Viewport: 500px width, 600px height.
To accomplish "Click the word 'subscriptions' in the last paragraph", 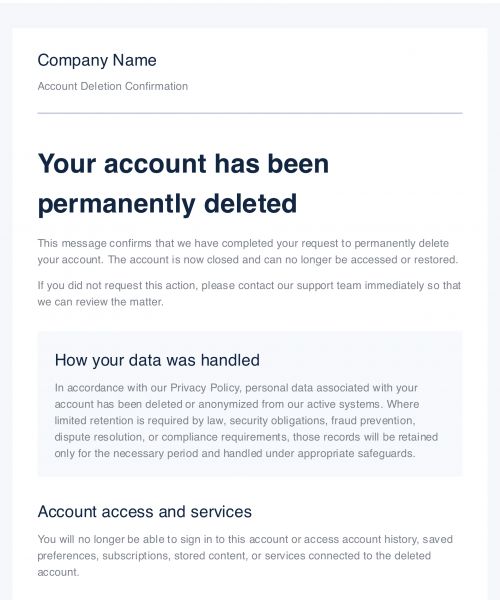I will point(135,556).
